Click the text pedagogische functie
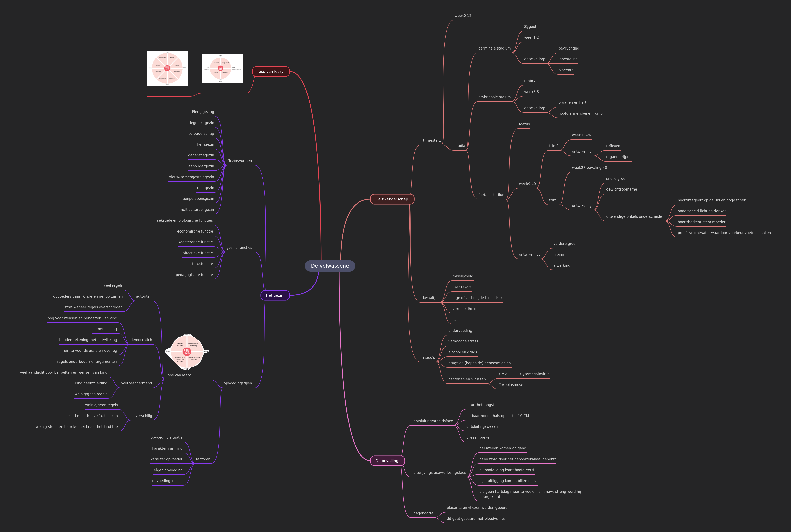The image size is (791, 532). point(194,275)
